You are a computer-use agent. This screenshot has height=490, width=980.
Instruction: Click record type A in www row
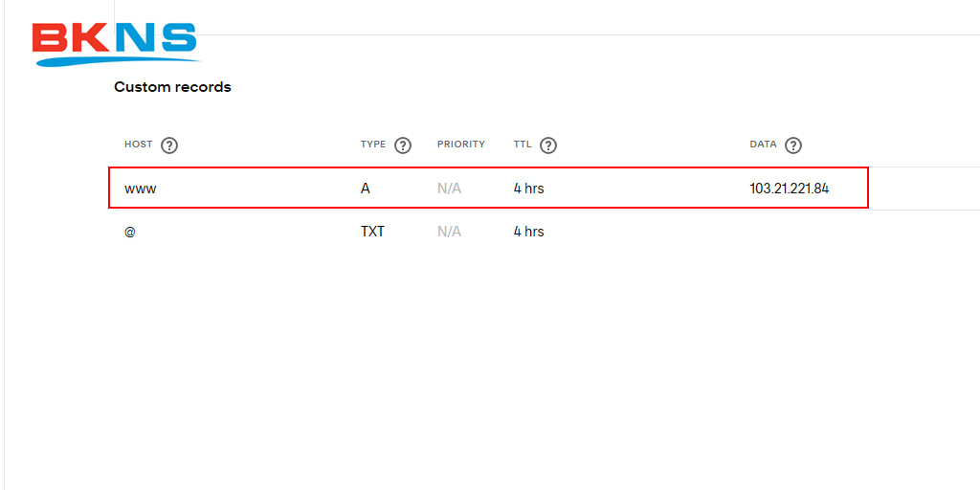[x=366, y=189]
